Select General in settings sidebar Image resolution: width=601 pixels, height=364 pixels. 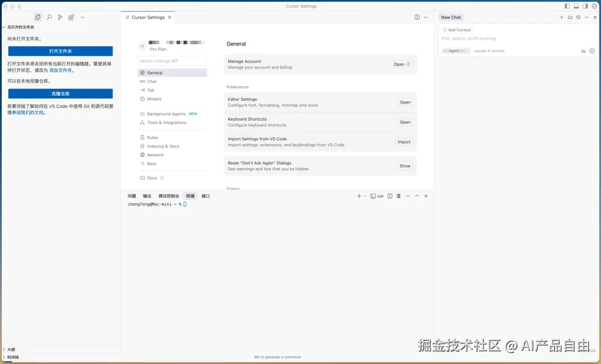(172, 73)
